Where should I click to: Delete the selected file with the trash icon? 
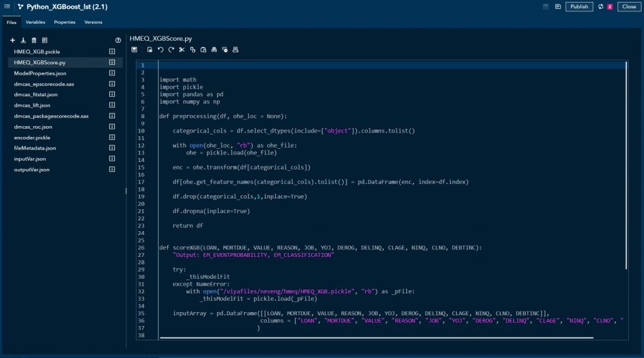(34, 40)
